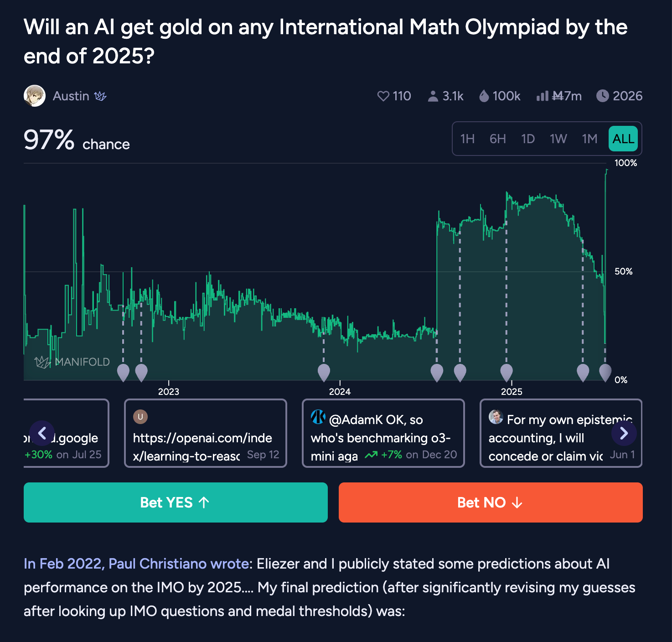The image size is (672, 642).
Task: Click the volume bar chart icon
Action: 543,96
